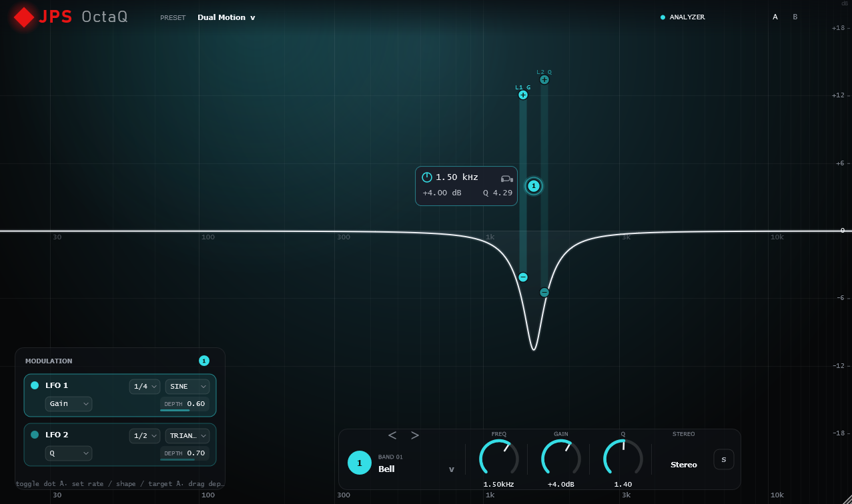The width and height of the screenshot is (852, 504).
Task: Click the +4.0dB gain readout
Action: pyautogui.click(x=561, y=485)
